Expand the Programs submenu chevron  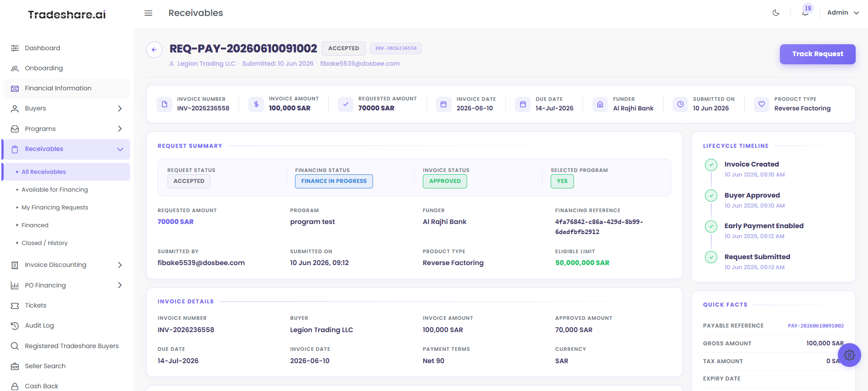point(120,129)
